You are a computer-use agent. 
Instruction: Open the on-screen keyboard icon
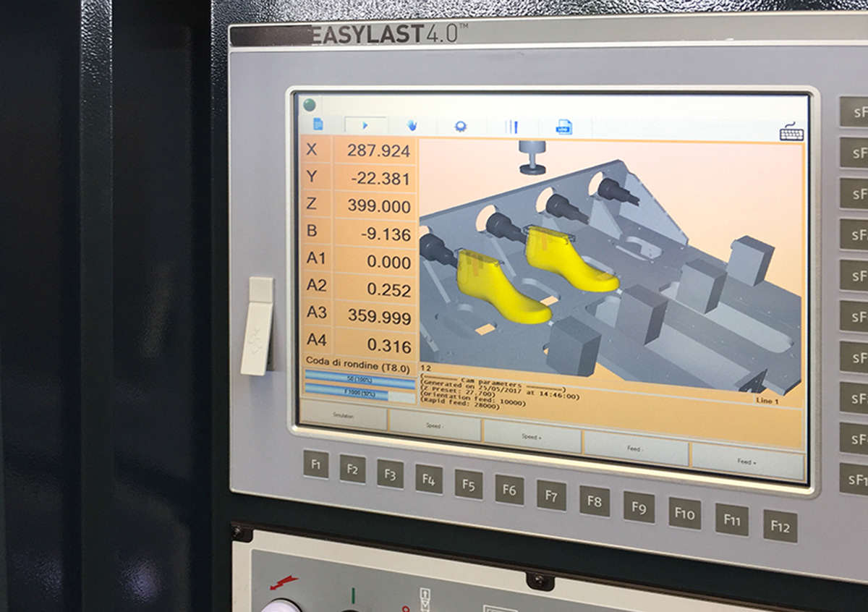[791, 132]
